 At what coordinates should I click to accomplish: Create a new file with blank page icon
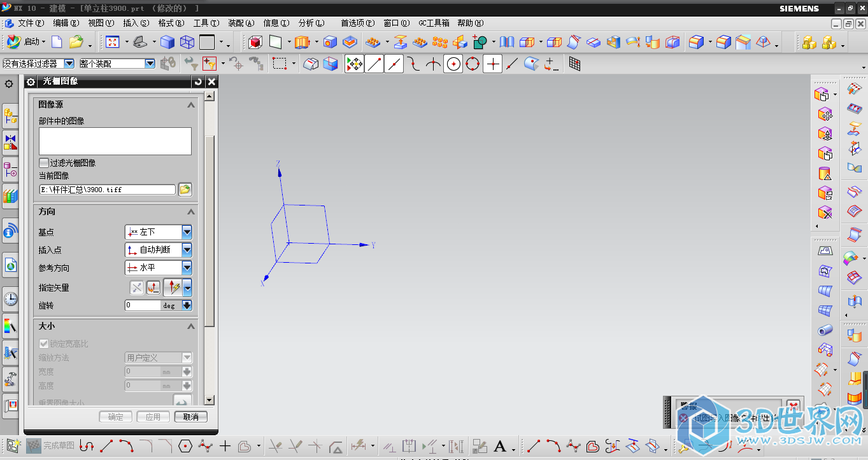click(x=57, y=43)
